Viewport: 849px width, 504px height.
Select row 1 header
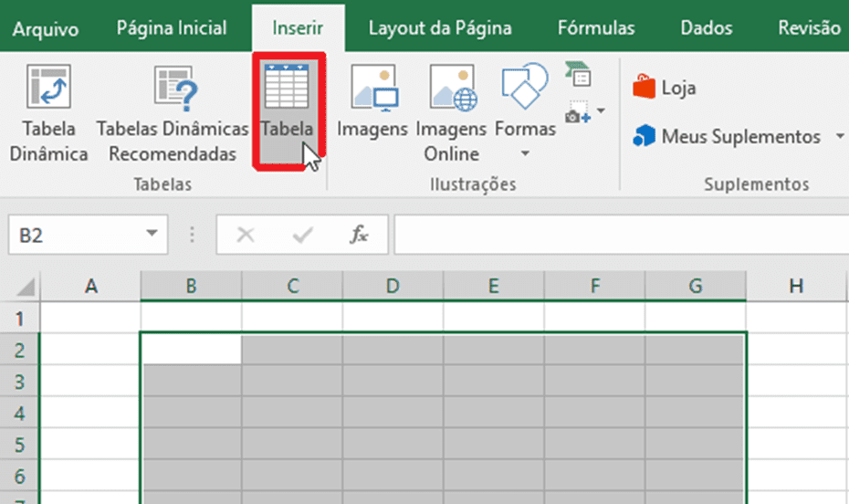(19, 319)
